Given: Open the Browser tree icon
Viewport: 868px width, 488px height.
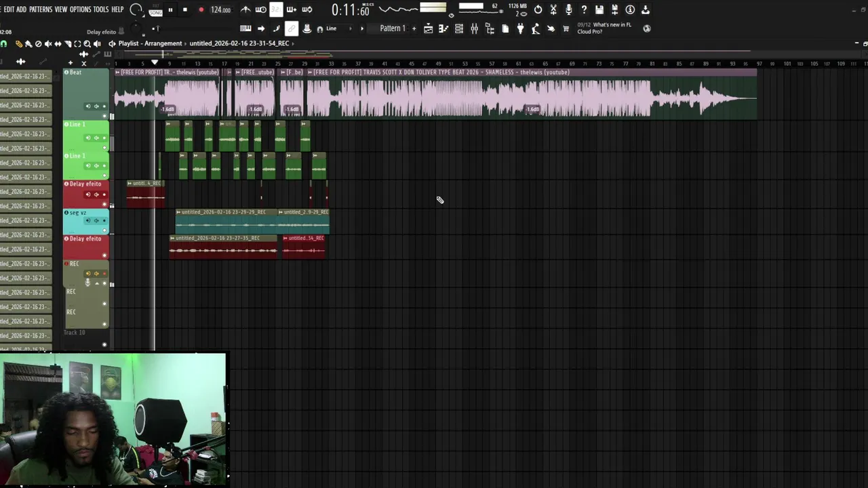Looking at the screenshot, I should pyautogui.click(x=490, y=28).
